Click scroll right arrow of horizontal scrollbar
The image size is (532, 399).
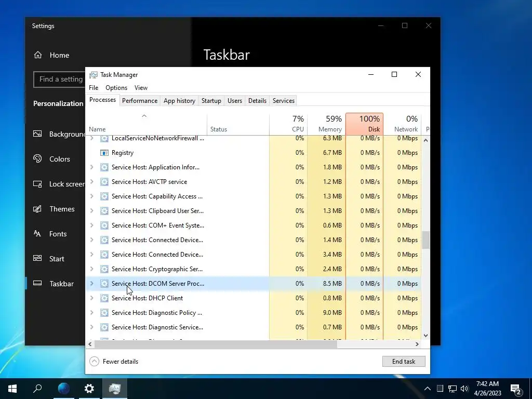coord(417,344)
